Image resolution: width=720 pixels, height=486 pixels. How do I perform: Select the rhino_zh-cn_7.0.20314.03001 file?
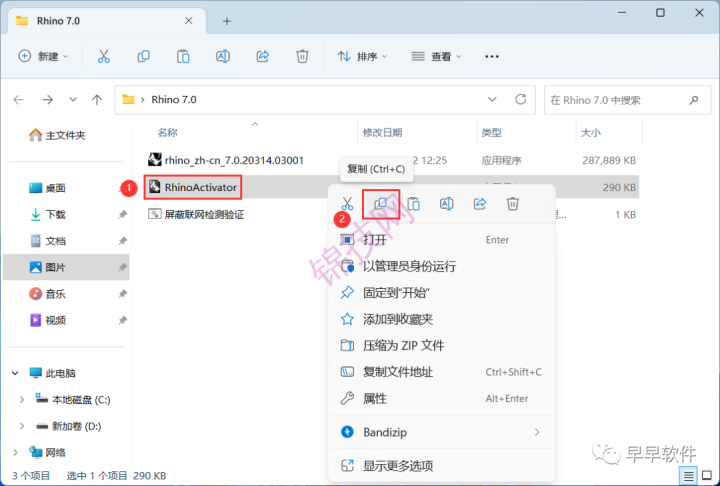point(226,160)
